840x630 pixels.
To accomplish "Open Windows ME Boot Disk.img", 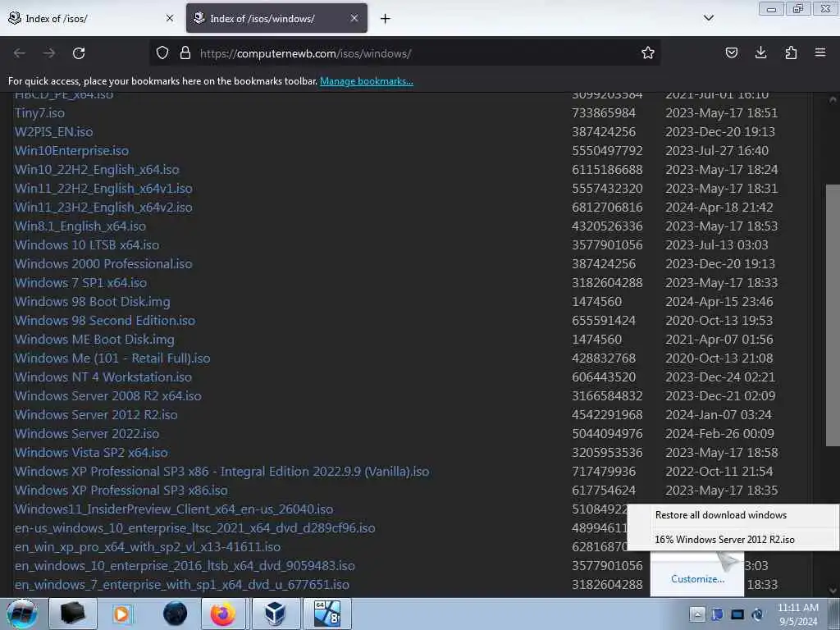I will coord(94,339).
